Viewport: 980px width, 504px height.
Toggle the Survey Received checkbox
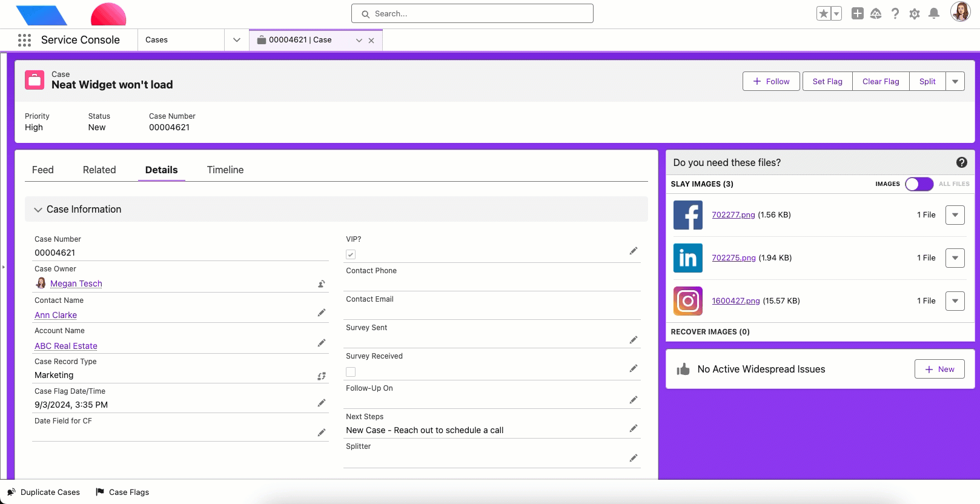tap(351, 372)
